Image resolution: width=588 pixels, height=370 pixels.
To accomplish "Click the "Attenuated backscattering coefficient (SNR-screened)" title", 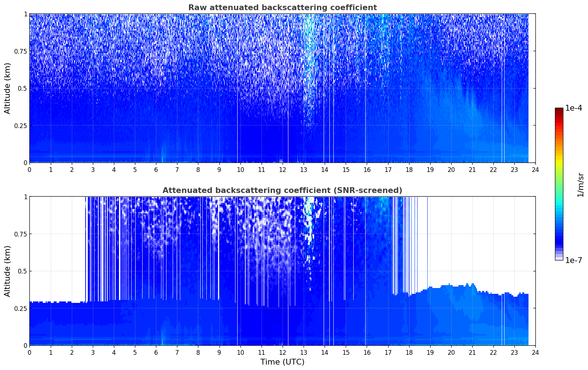I will [x=282, y=190].
